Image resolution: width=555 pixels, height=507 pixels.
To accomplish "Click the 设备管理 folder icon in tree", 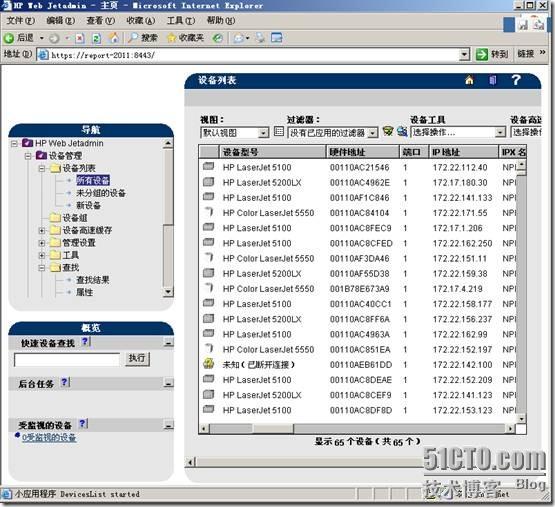I will coord(41,155).
